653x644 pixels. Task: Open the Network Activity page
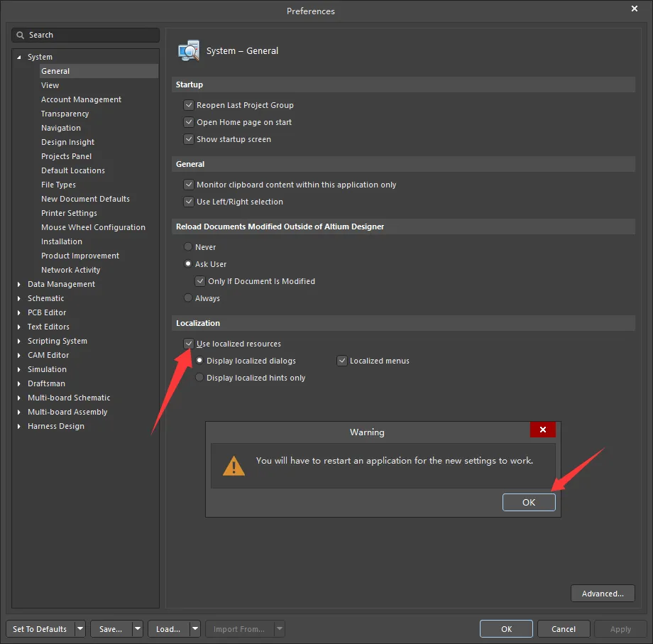pyautogui.click(x=71, y=270)
